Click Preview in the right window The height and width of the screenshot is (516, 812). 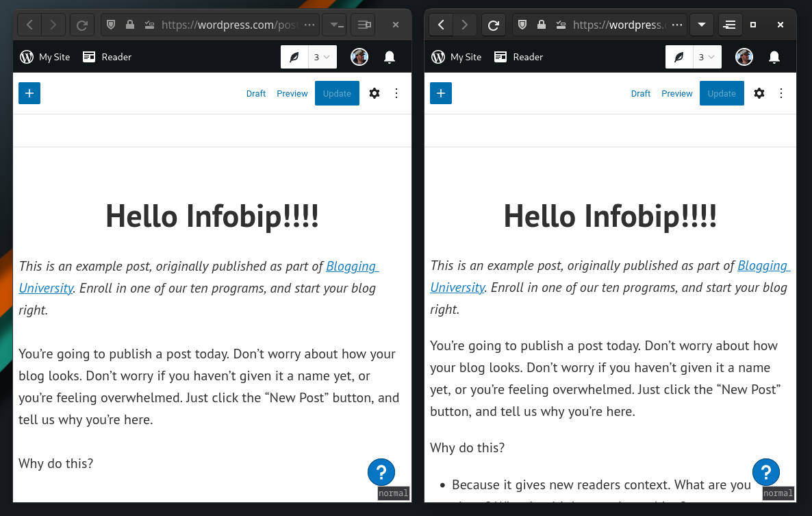[677, 94]
